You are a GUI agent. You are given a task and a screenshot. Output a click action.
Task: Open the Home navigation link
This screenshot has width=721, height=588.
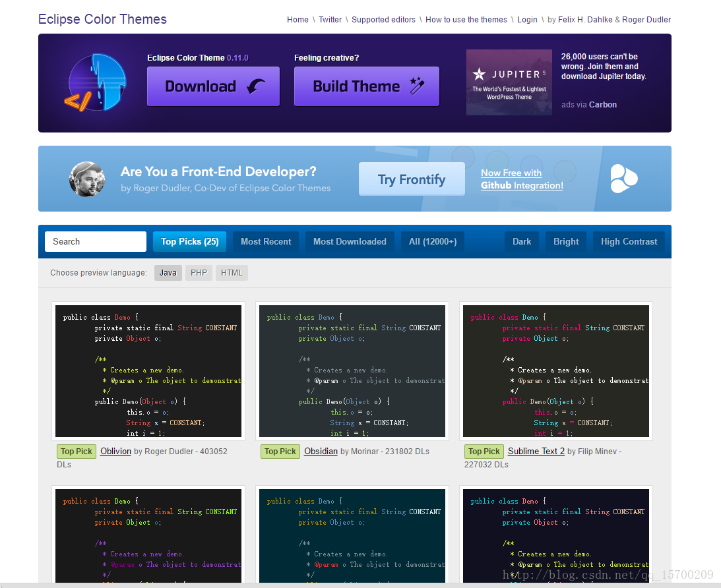(x=298, y=20)
